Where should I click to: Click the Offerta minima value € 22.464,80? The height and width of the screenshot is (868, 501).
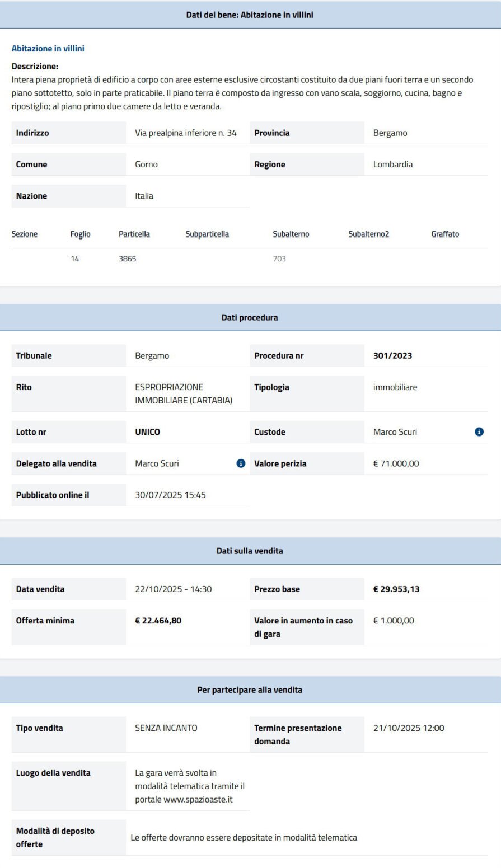point(158,621)
